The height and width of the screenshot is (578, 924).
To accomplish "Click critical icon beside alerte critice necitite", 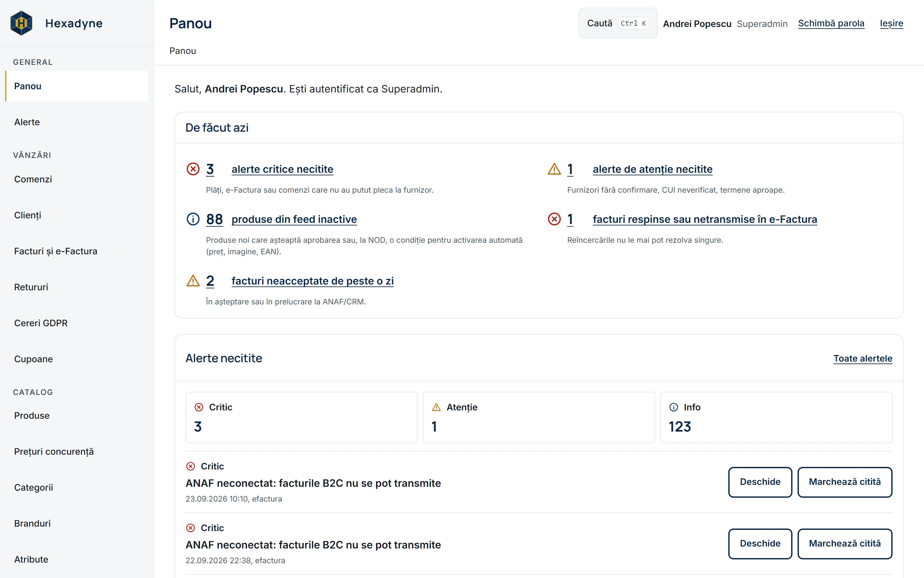I will pyautogui.click(x=193, y=169).
